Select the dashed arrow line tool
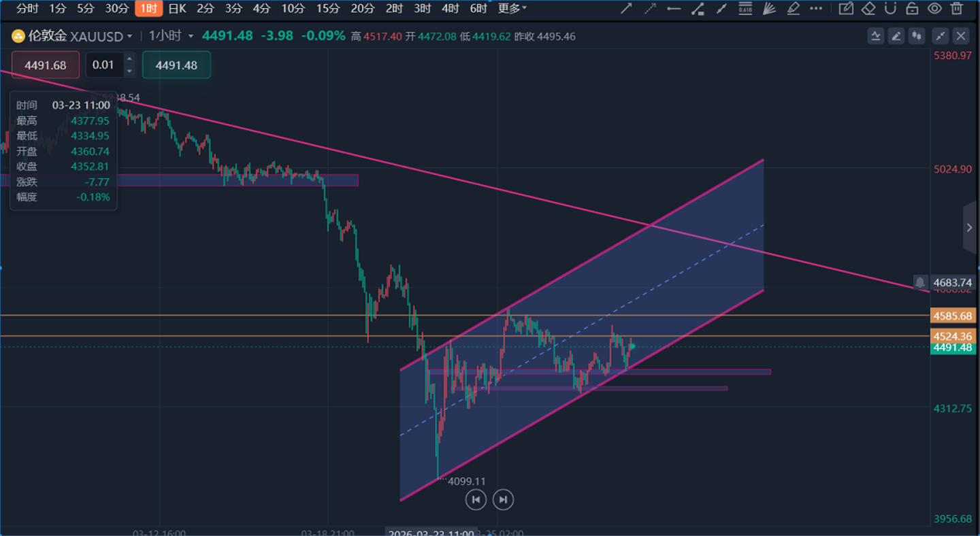This screenshot has width=980, height=536. click(650, 9)
